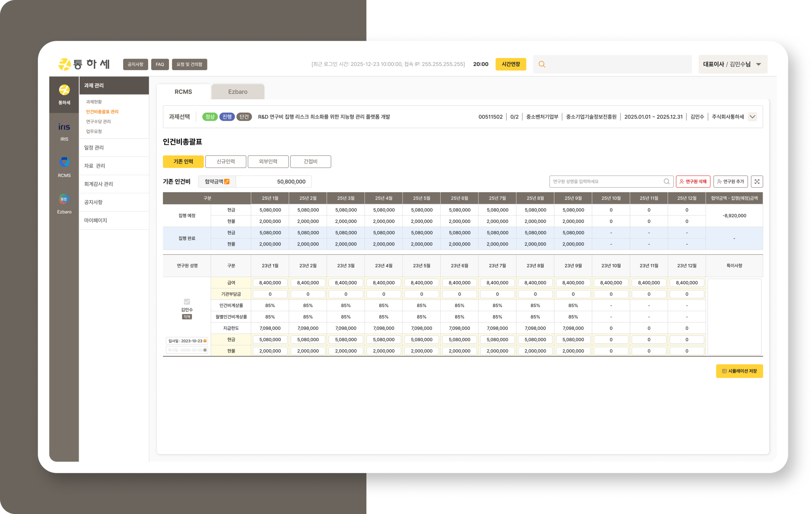This screenshot has height=514, width=812.
Task: Expand the 과제선택 project selector chevron
Action: [752, 117]
